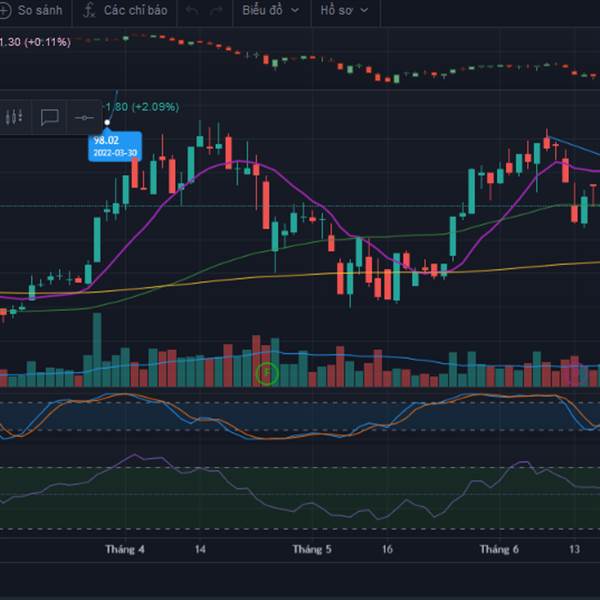Redo the last chart action
Screen dimensions: 600x600
click(x=216, y=11)
